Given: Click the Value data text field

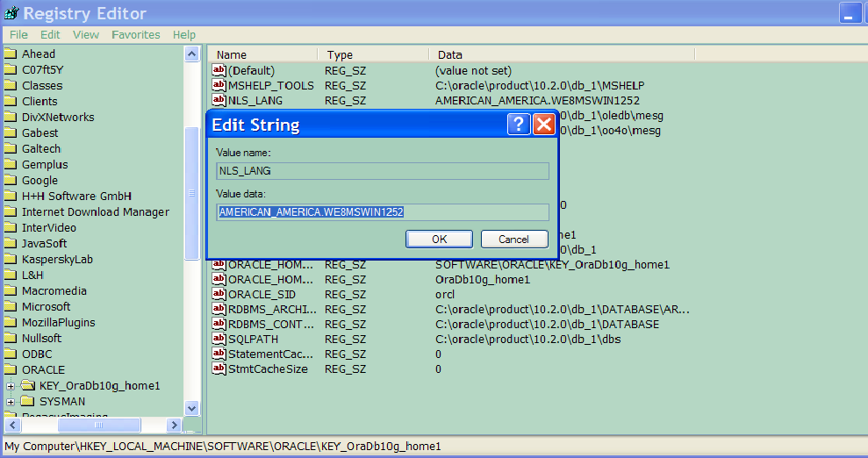Looking at the screenshot, I should (382, 212).
